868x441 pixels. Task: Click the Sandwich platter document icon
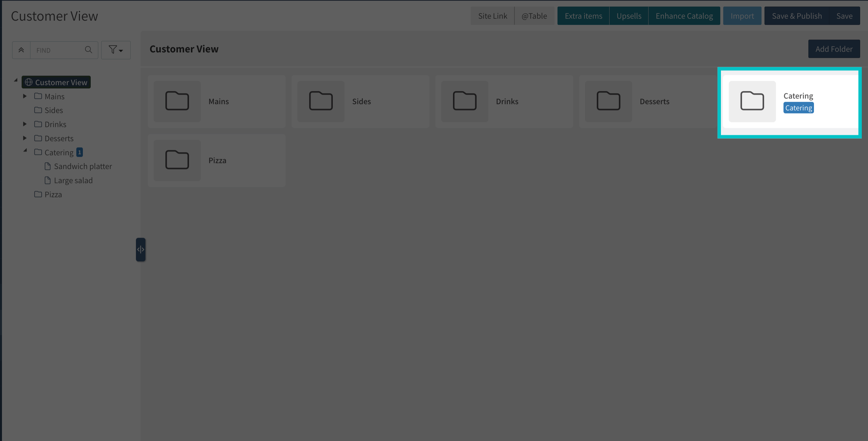click(47, 166)
